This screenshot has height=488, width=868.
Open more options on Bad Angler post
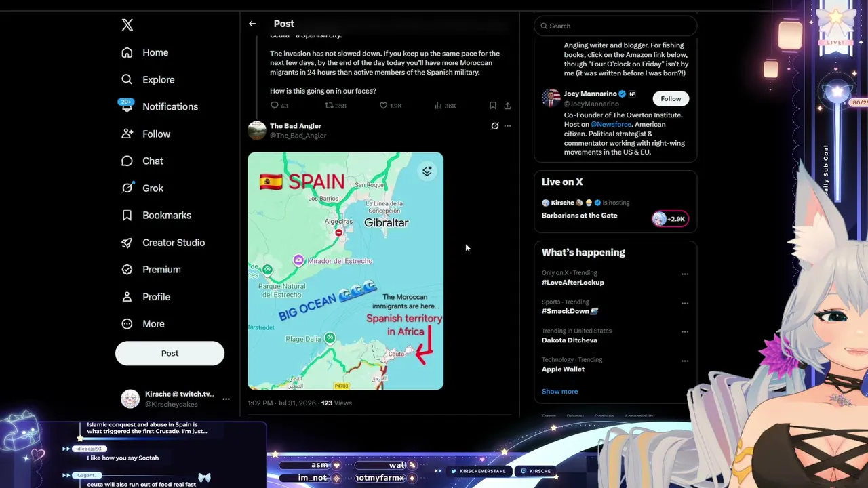[x=507, y=126]
